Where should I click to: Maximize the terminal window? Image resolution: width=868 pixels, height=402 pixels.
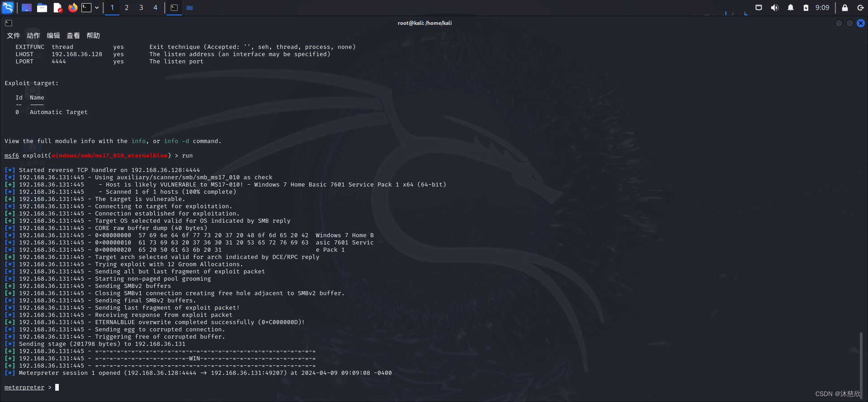coord(850,23)
